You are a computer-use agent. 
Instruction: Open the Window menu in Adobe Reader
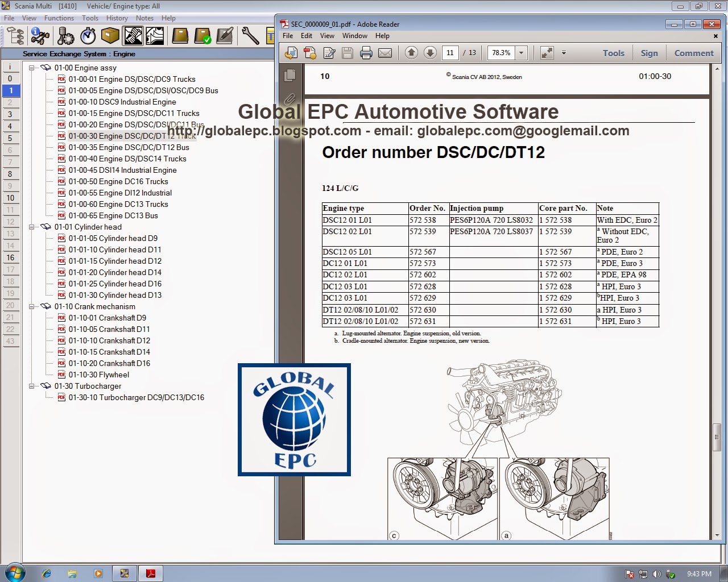pos(355,36)
